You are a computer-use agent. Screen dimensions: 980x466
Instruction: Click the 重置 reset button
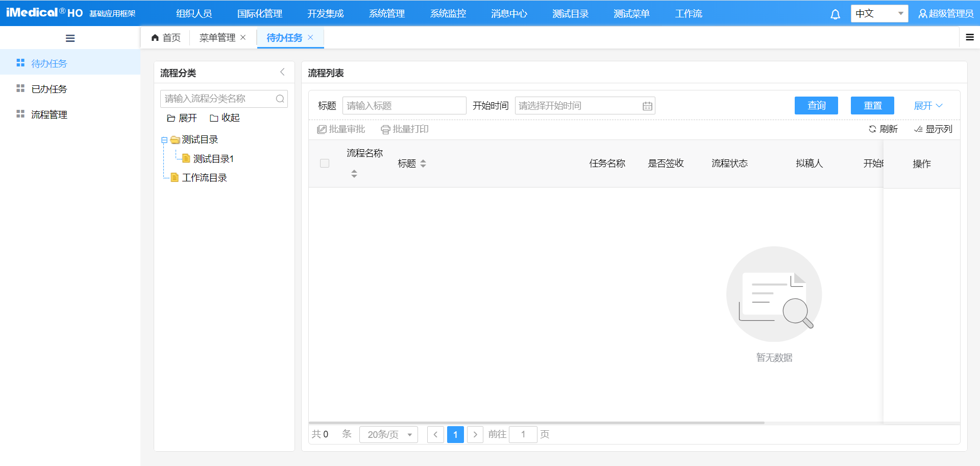pos(872,105)
